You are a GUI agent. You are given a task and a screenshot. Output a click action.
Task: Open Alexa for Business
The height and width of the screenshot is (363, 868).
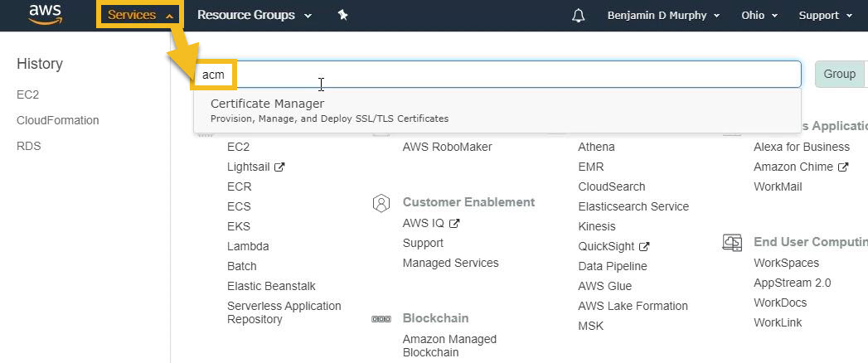coord(802,147)
